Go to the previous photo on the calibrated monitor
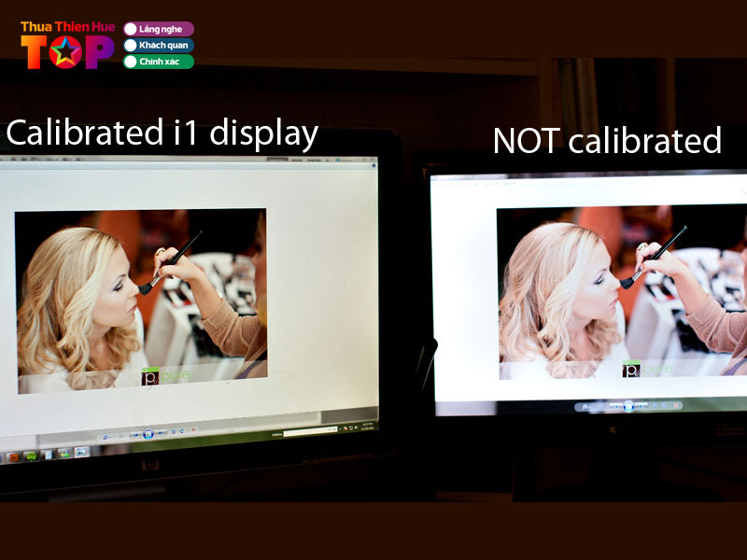 coord(134,435)
